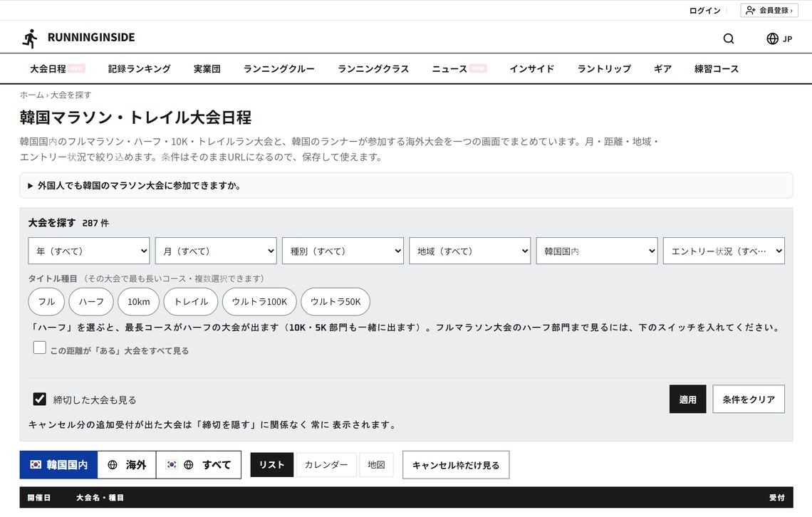
Task: Open the 種別（すべて） dropdown
Action: point(343,251)
